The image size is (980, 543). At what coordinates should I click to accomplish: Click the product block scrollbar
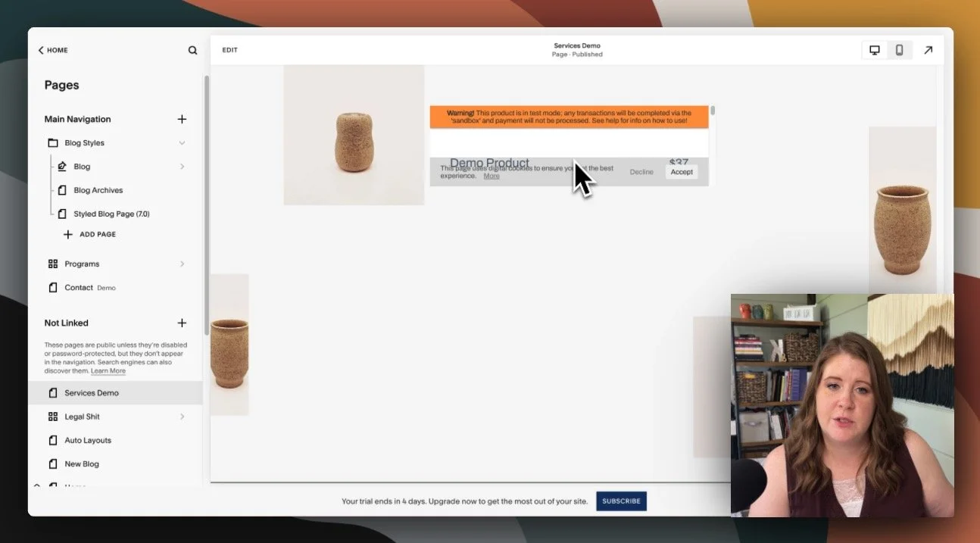pos(713,111)
